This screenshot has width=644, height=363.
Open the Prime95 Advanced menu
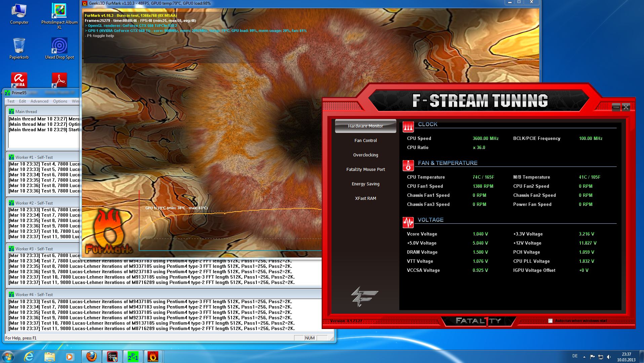[x=39, y=101]
